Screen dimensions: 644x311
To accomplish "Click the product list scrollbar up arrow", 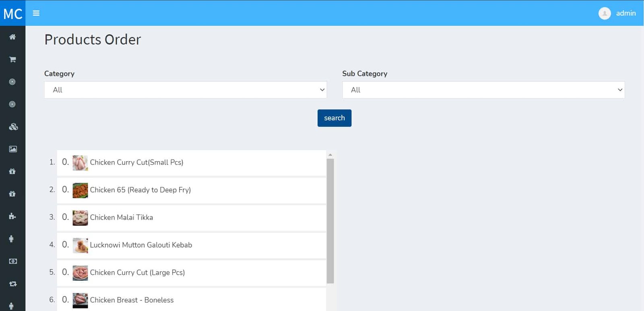I will pos(330,155).
